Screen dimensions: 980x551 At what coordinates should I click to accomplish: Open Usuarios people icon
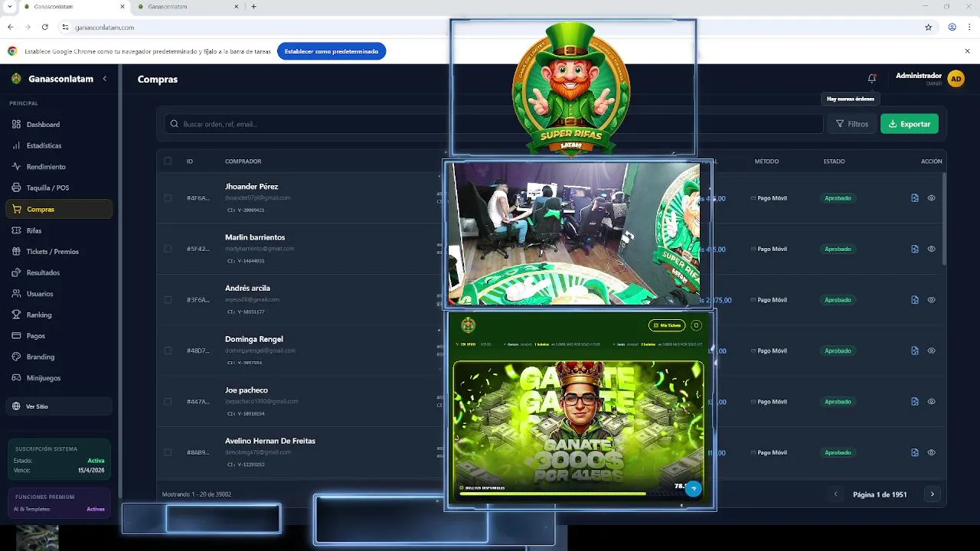tap(17, 293)
